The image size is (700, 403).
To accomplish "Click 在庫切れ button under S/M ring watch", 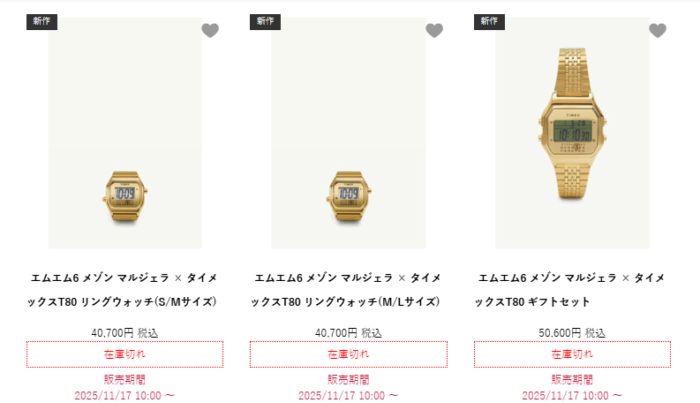I will (125, 354).
